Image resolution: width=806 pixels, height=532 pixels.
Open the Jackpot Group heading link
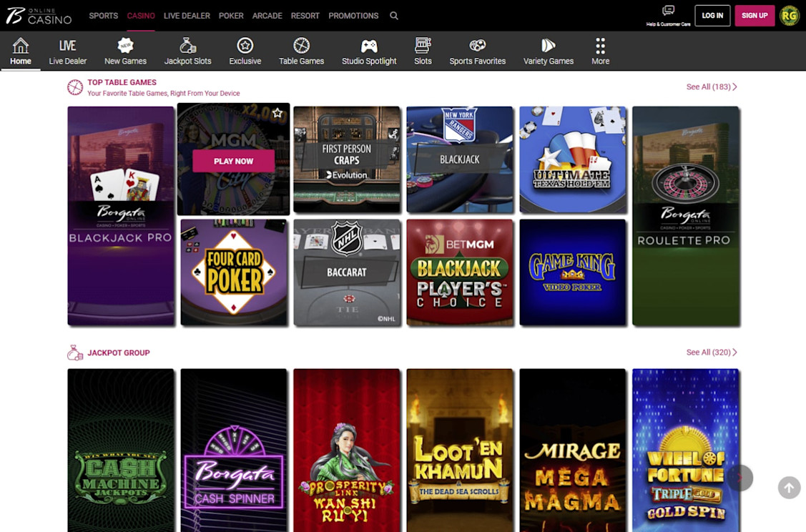pos(118,353)
